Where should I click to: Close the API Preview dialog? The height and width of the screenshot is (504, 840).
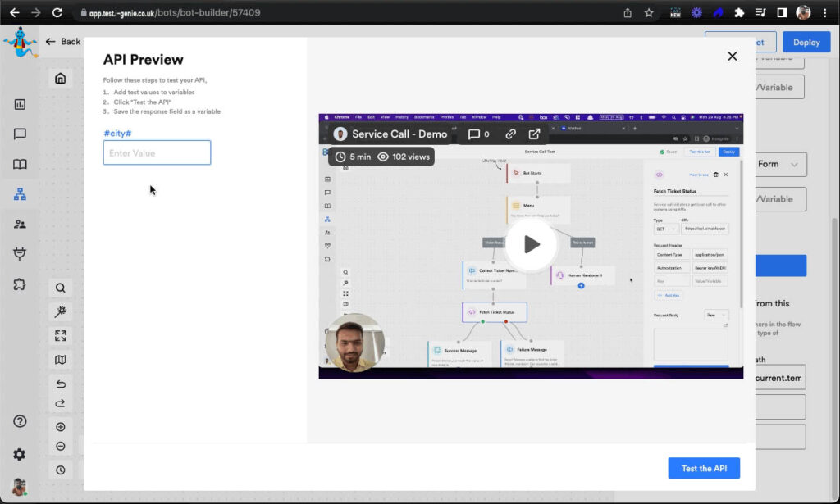click(x=732, y=56)
